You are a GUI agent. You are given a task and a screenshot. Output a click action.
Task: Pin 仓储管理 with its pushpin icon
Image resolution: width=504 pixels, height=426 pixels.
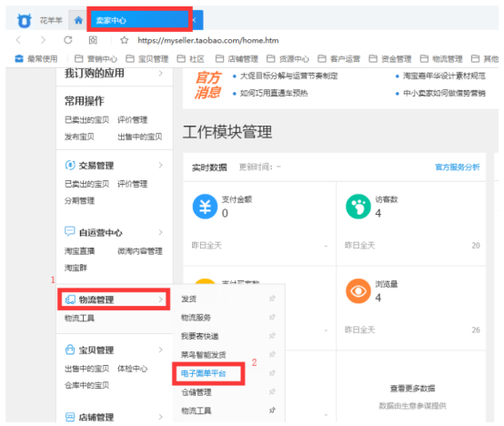click(x=272, y=391)
